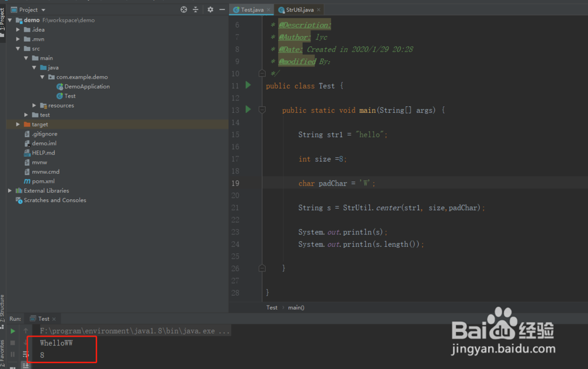
Task: Click line number 19 in the gutter
Action: (235, 183)
